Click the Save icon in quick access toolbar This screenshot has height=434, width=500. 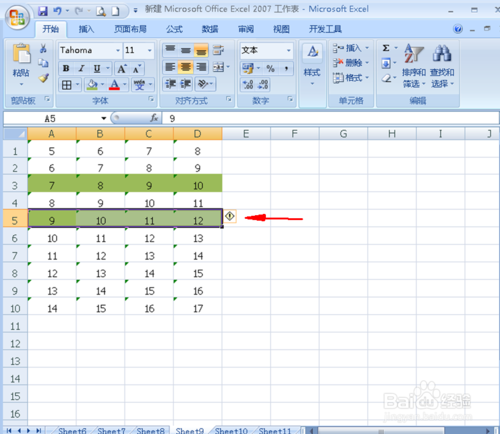[43, 11]
